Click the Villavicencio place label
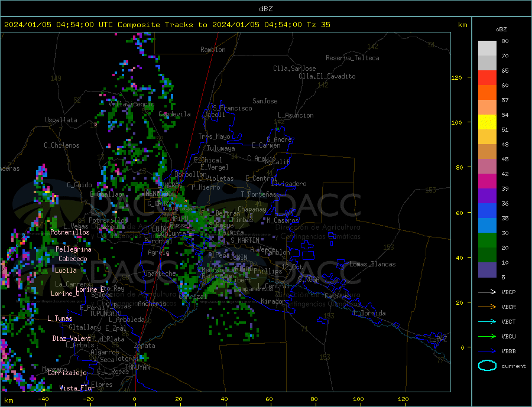The height and width of the screenshot is (407, 532). coord(131,104)
